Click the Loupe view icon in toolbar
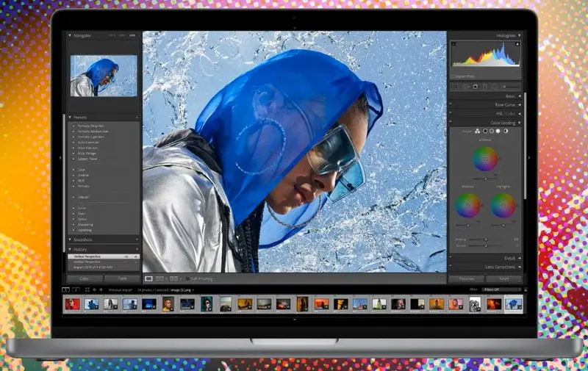This screenshot has width=588, height=371. point(149,278)
